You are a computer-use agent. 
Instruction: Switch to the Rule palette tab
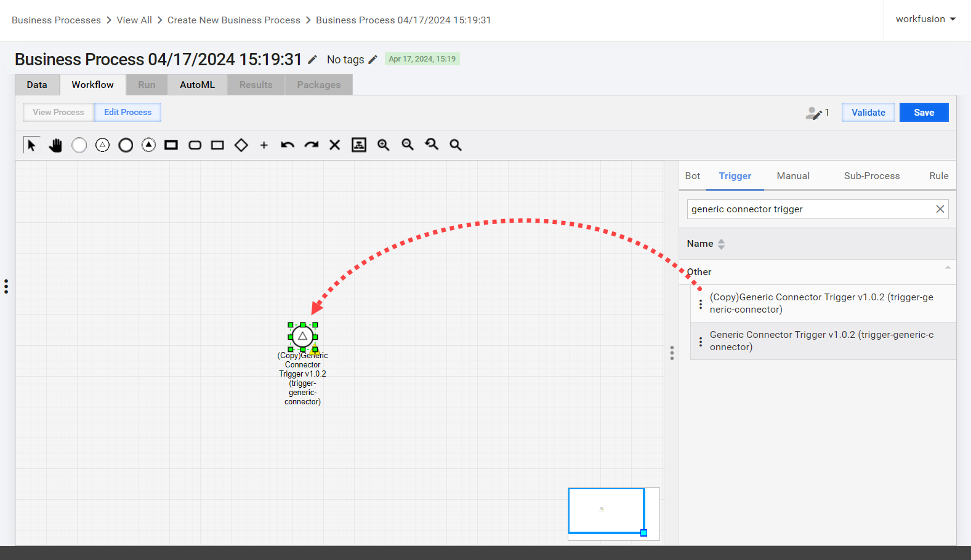pos(938,176)
